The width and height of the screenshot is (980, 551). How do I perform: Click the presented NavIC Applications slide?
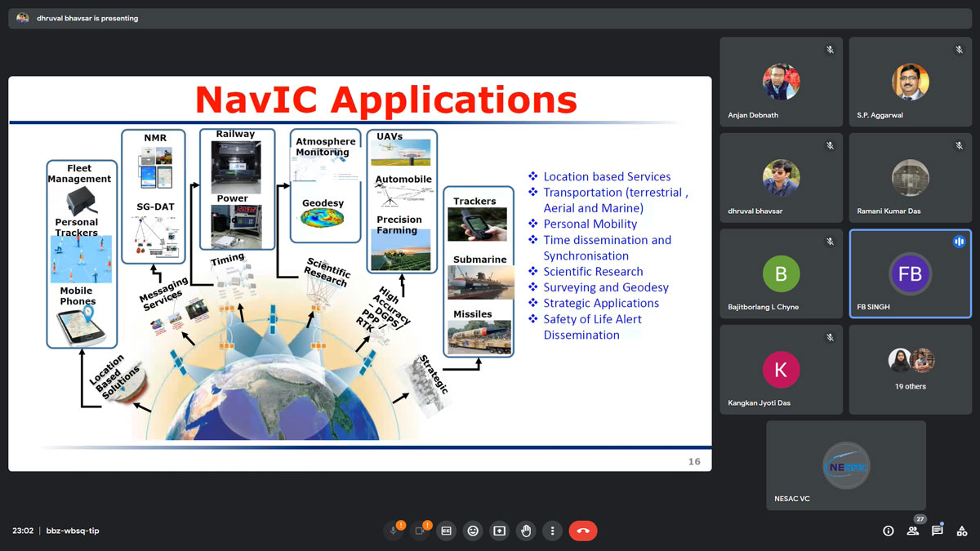coord(359,273)
